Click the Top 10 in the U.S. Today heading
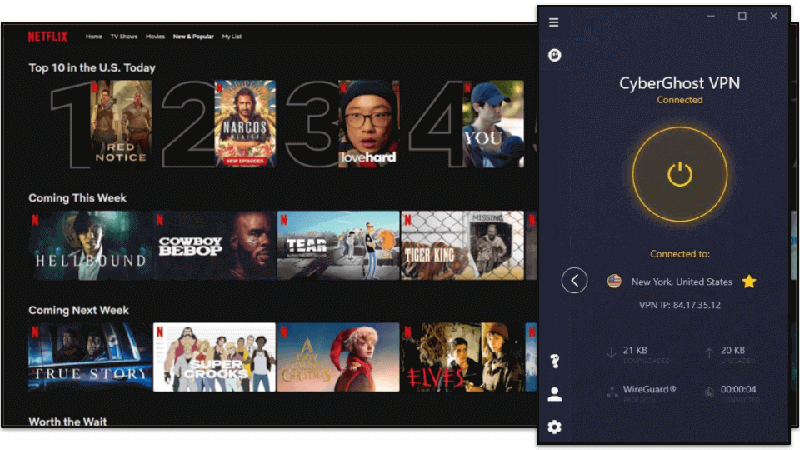 [x=92, y=68]
